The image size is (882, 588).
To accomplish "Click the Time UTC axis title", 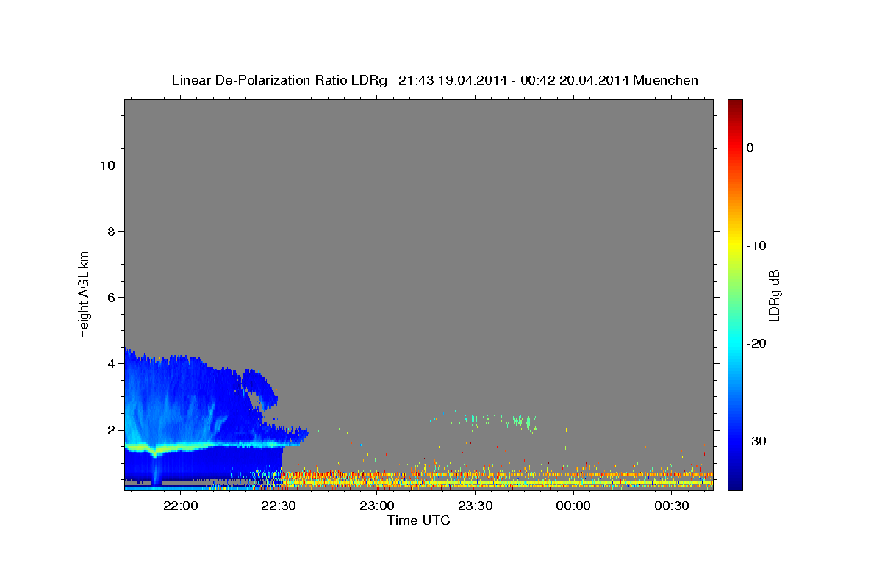I will [418, 520].
